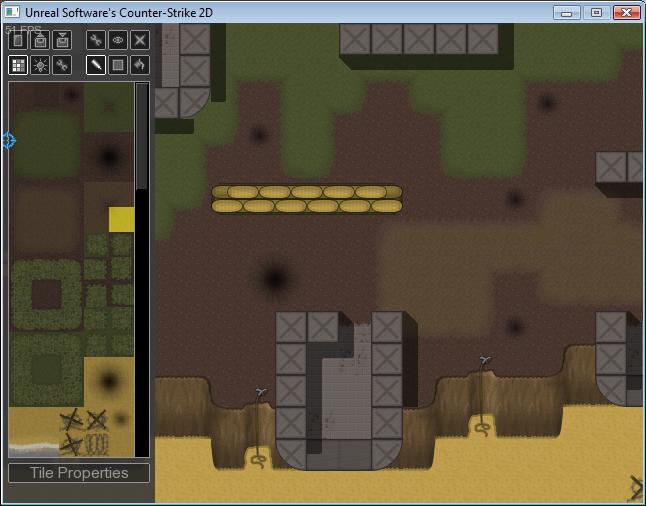Minimize the Counter-Strike 2D window
Viewport: 646px width, 506px height.
coord(567,13)
